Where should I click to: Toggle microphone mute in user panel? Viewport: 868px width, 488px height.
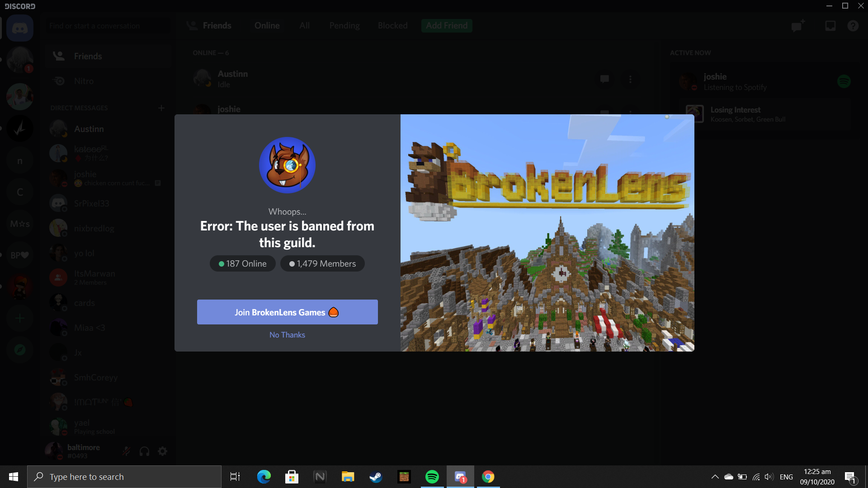pyautogui.click(x=127, y=451)
